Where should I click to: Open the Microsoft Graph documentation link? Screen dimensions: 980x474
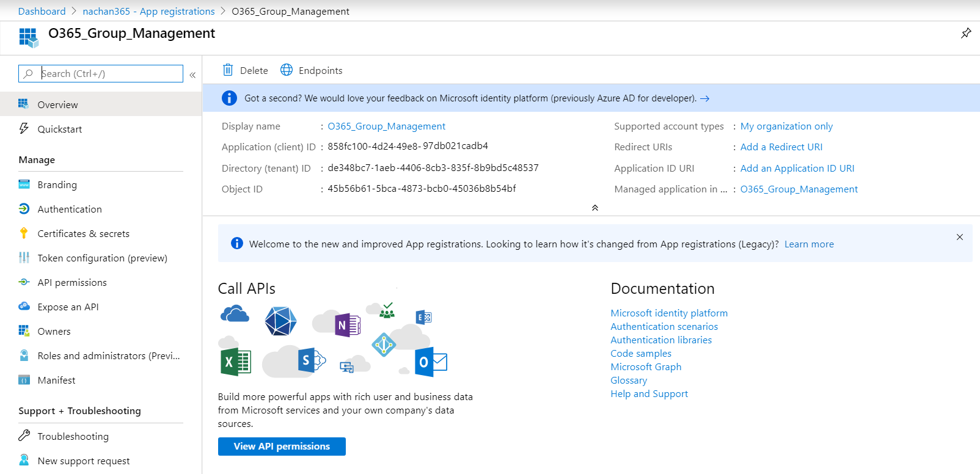(x=646, y=366)
